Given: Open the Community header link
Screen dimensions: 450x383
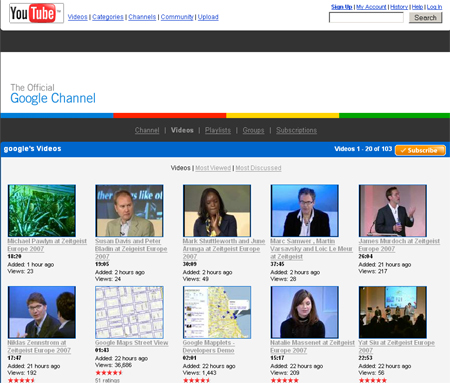Looking at the screenshot, I should tap(177, 17).
